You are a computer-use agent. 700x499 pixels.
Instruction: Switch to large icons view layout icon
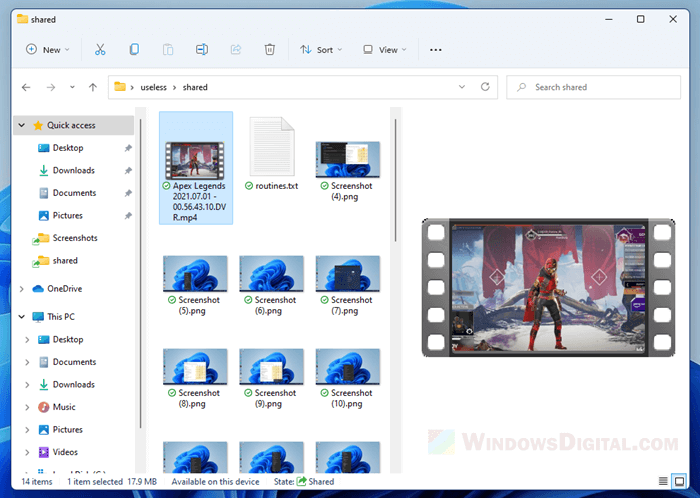click(x=679, y=481)
